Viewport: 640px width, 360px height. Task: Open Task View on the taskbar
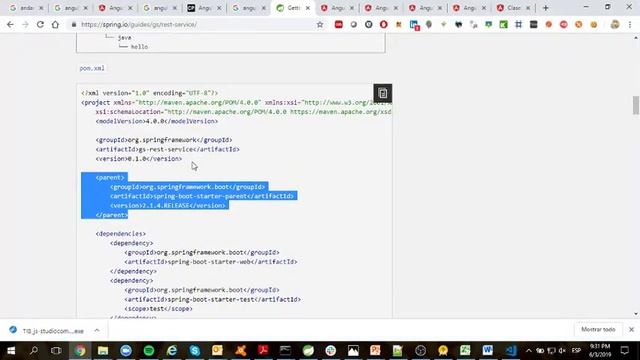[x=56, y=351]
